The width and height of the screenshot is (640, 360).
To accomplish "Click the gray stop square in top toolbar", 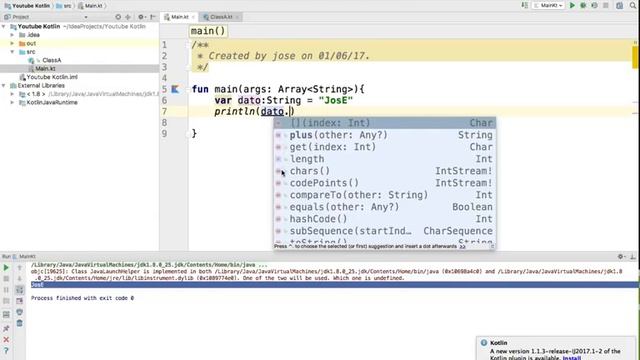I will pyautogui.click(x=606, y=5).
